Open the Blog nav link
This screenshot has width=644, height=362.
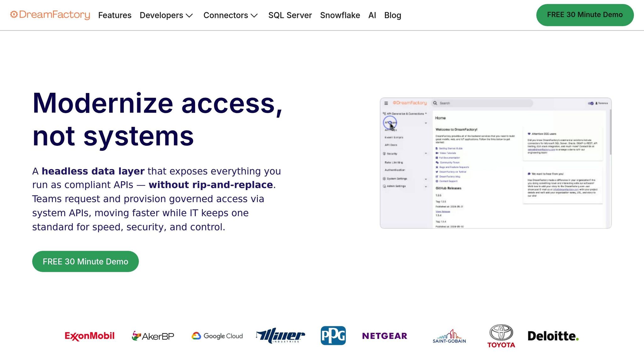pyautogui.click(x=392, y=15)
